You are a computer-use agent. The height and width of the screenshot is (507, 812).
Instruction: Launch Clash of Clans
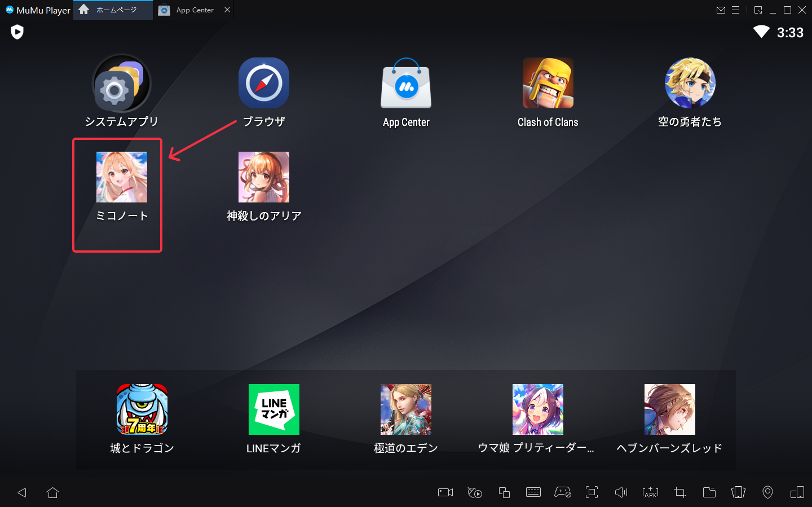pos(548,83)
